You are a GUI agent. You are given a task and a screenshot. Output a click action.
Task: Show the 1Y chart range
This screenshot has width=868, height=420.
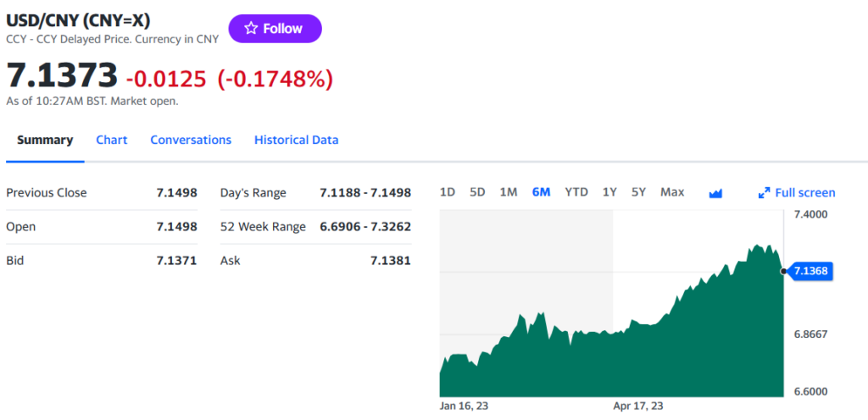pyautogui.click(x=609, y=192)
